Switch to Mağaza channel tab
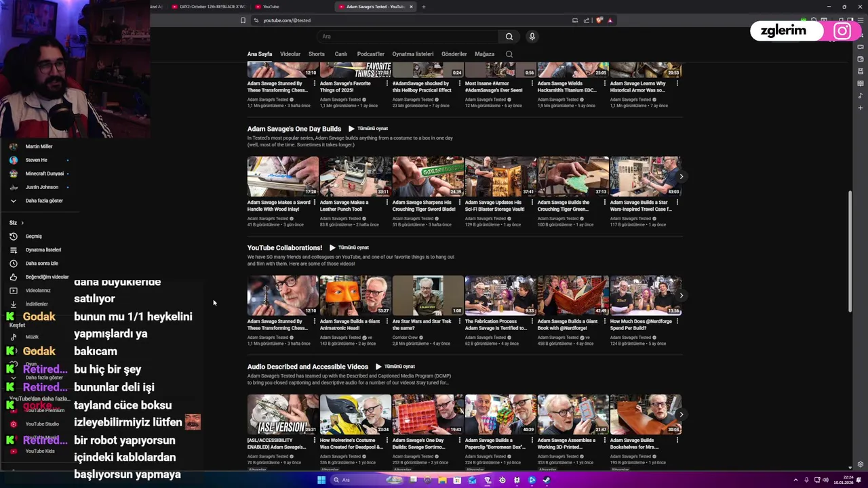Screen dimensions: 868x488 tap(484, 54)
